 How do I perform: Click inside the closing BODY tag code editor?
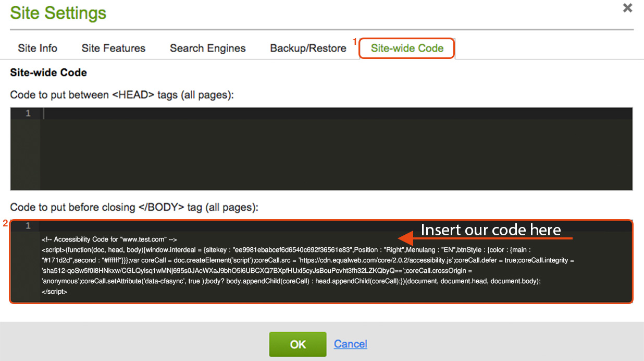point(321,261)
